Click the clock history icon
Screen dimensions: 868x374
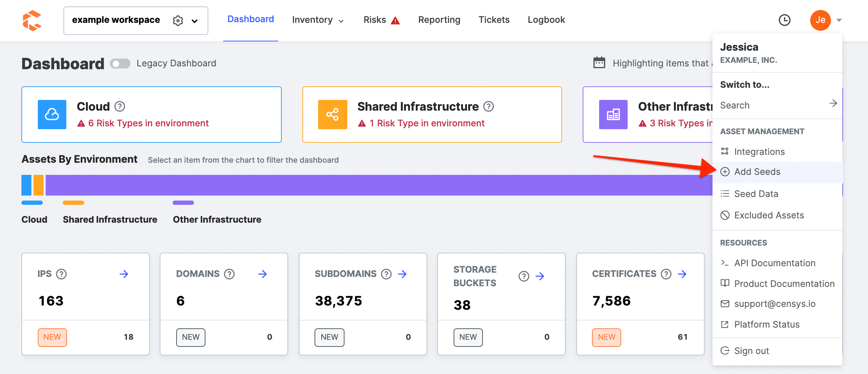pyautogui.click(x=785, y=20)
